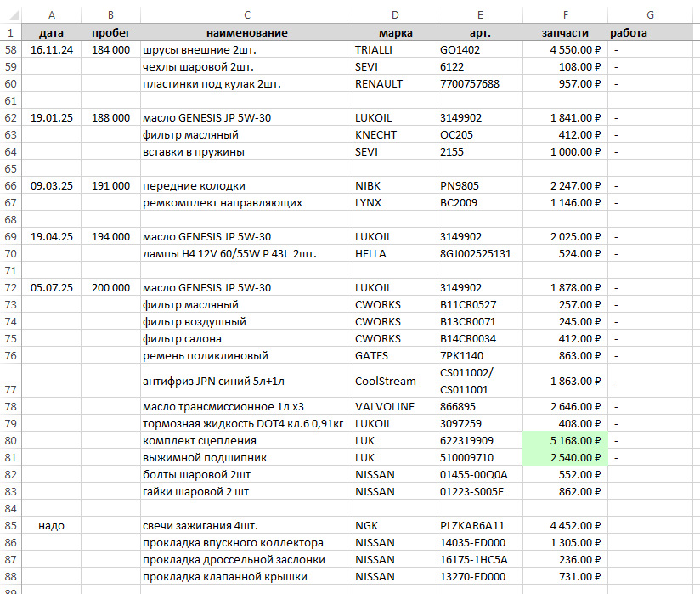Select the price 1 000.00 ₽
Screen dimensions: 700x594
click(x=565, y=151)
